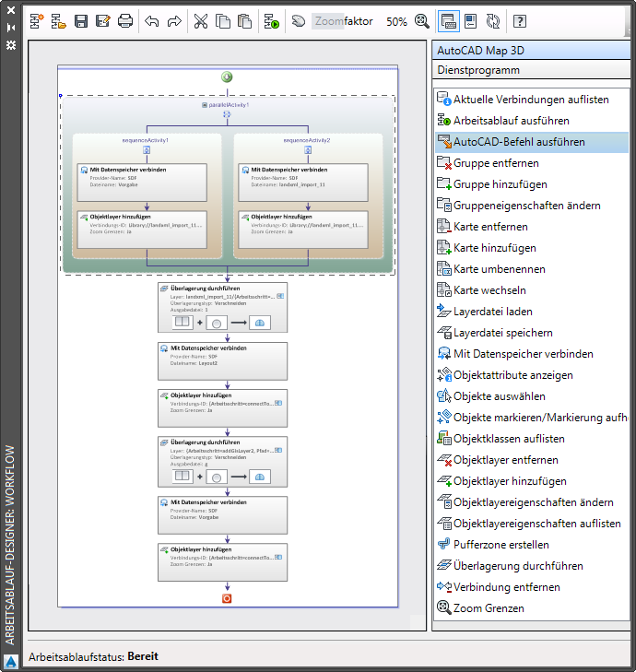Select Gruppeneigenschaften ändern activity

(532, 206)
